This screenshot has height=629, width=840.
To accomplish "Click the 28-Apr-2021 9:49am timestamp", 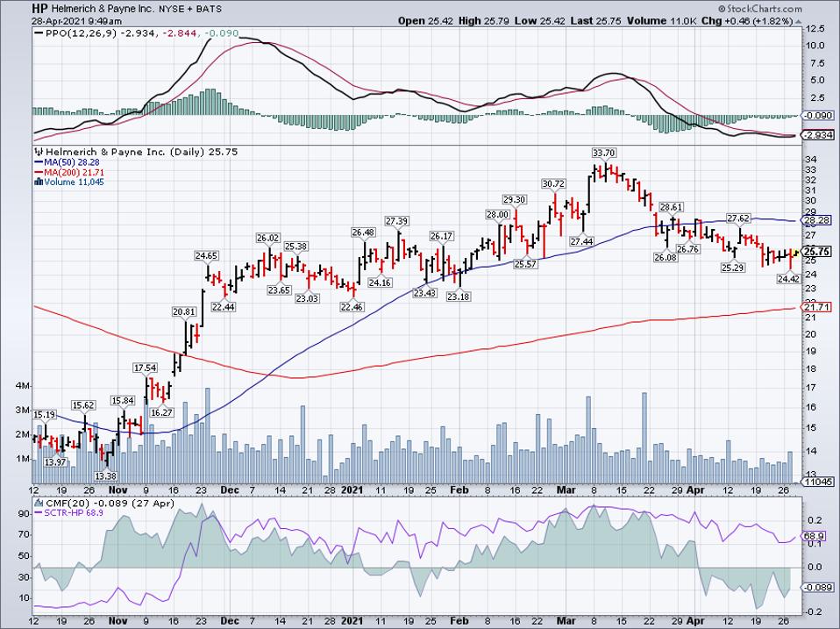I will (76, 21).
